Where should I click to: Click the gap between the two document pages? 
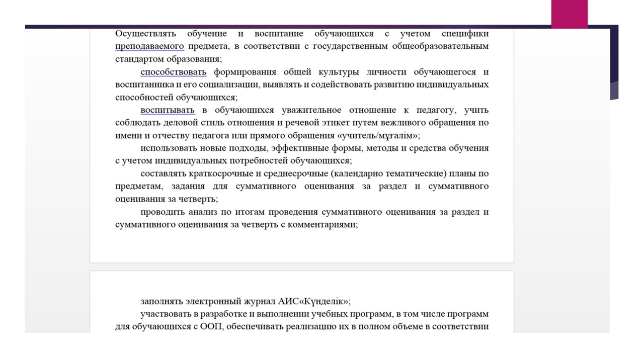tap(302, 266)
